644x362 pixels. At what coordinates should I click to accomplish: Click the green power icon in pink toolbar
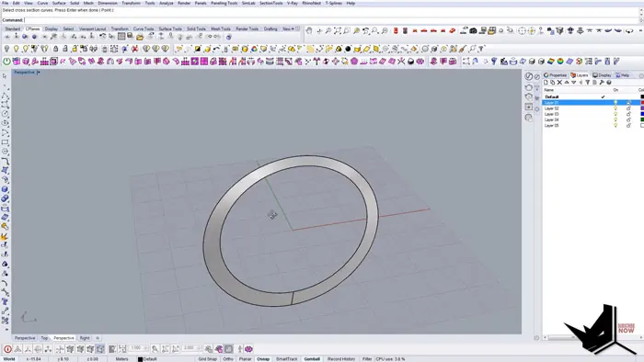tap(6, 62)
